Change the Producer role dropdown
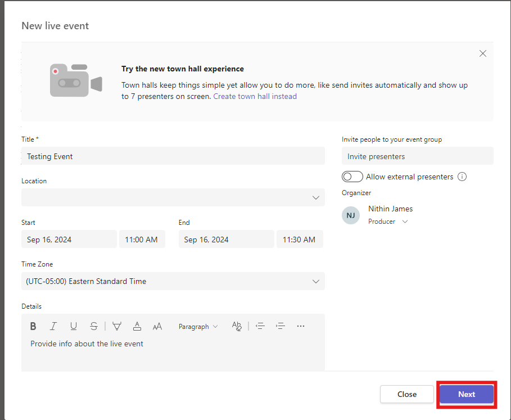Screen dimensions: 511x420 388,222
